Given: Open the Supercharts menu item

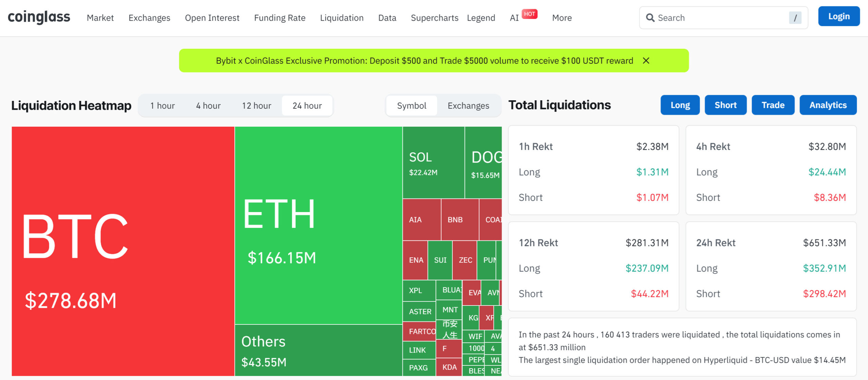Looking at the screenshot, I should tap(434, 18).
